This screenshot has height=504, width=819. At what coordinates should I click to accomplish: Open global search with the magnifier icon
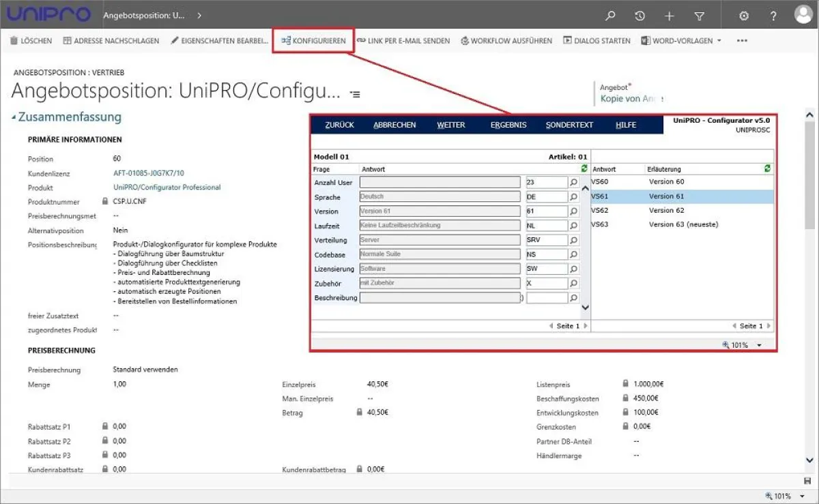[x=610, y=14]
